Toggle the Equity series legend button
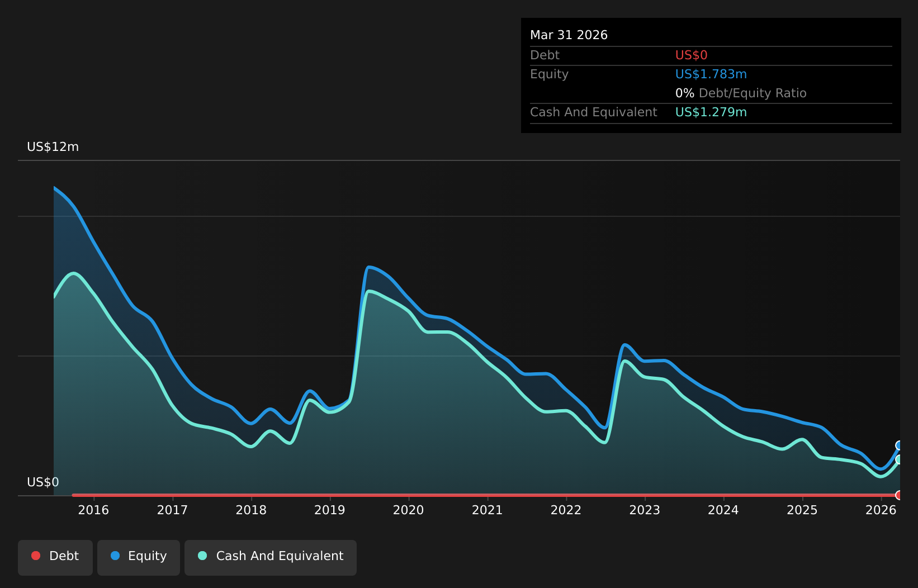Image resolution: width=918 pixels, height=588 pixels. tap(139, 557)
